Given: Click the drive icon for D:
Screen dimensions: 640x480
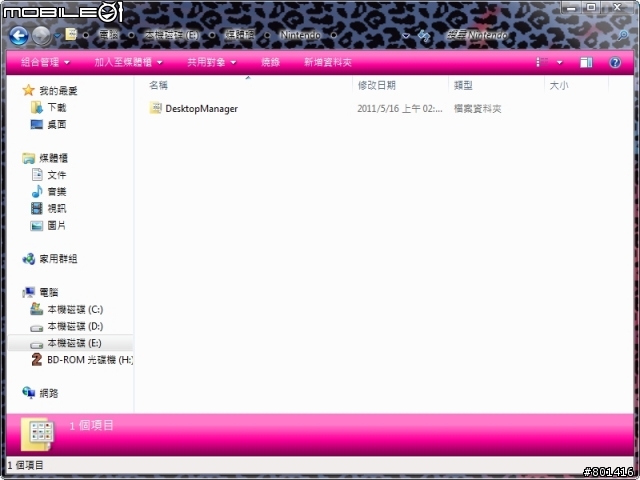Looking at the screenshot, I should coord(37,328).
